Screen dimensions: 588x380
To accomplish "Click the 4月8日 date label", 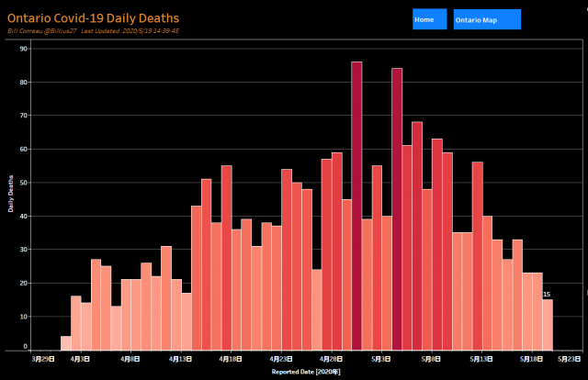I will (130, 359).
